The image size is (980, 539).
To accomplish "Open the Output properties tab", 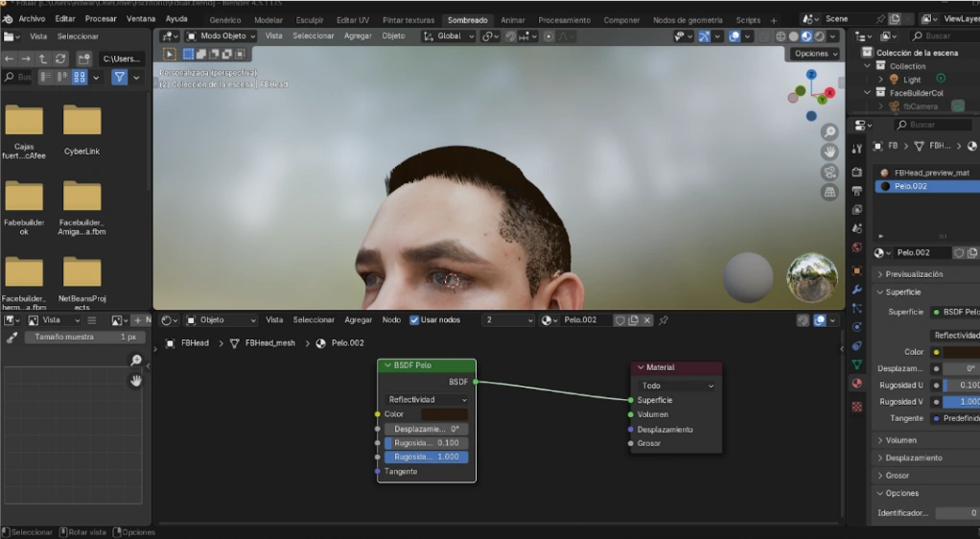I will (x=857, y=191).
